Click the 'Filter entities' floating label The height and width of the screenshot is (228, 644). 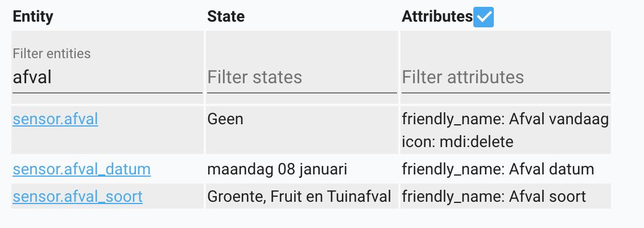[52, 54]
